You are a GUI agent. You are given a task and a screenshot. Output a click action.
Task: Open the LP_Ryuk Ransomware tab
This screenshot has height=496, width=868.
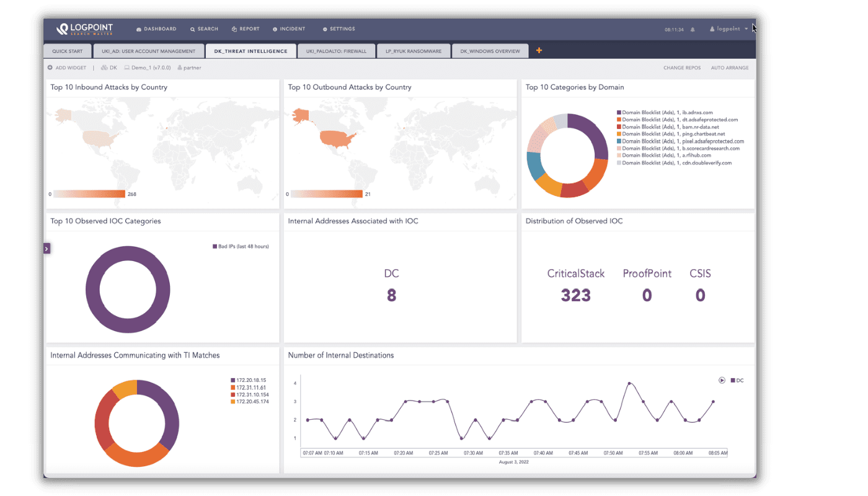[x=414, y=51]
